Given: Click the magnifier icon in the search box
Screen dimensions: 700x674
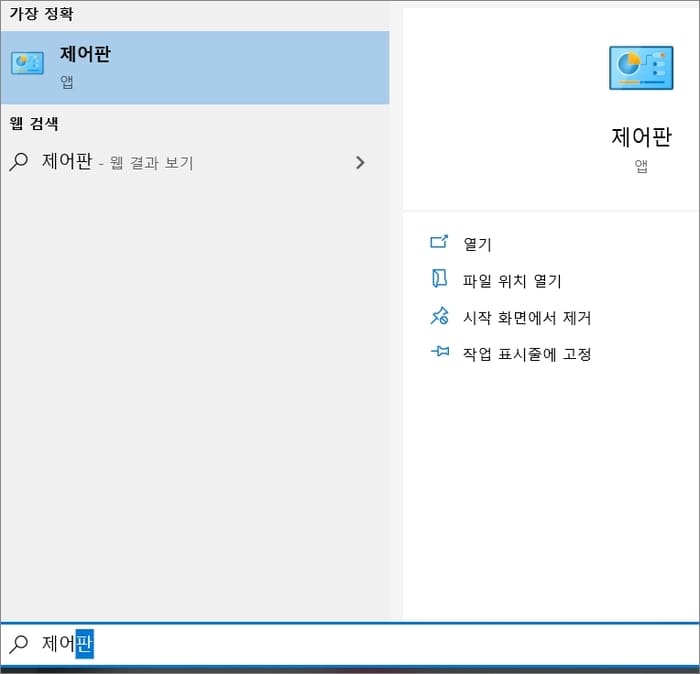Looking at the screenshot, I should point(19,644).
